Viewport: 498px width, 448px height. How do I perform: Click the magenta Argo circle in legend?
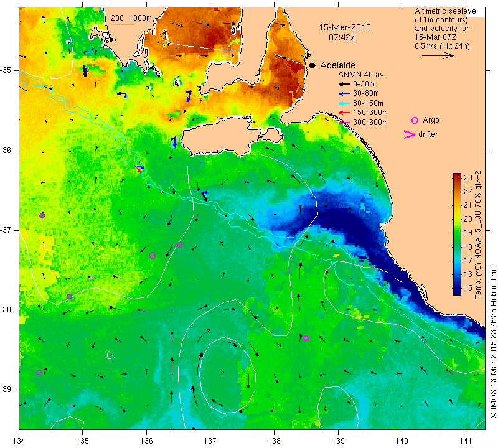click(415, 120)
